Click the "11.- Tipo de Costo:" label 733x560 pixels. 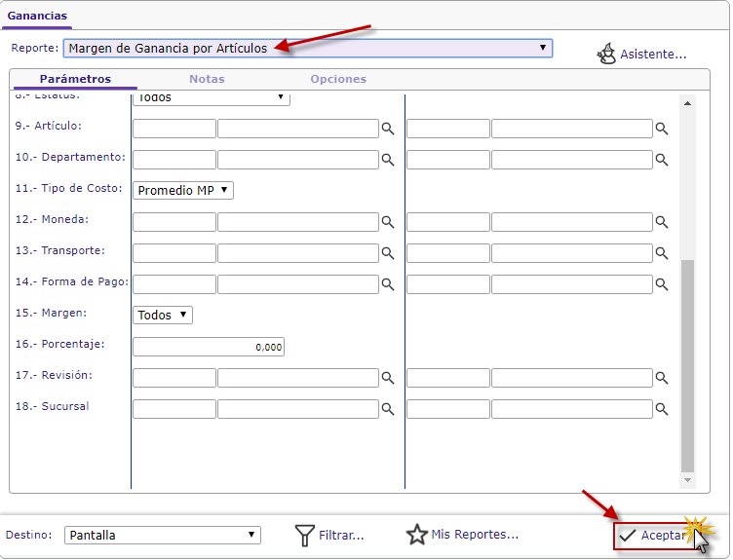coord(68,188)
